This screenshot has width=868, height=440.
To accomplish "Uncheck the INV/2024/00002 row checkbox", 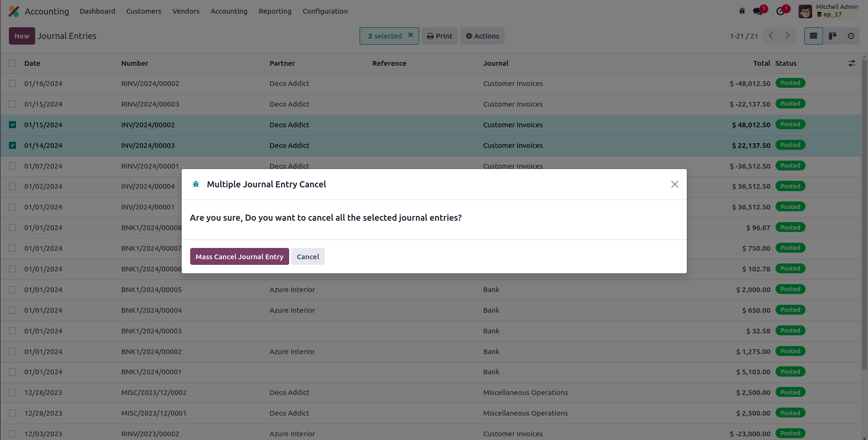I will pos(13,125).
